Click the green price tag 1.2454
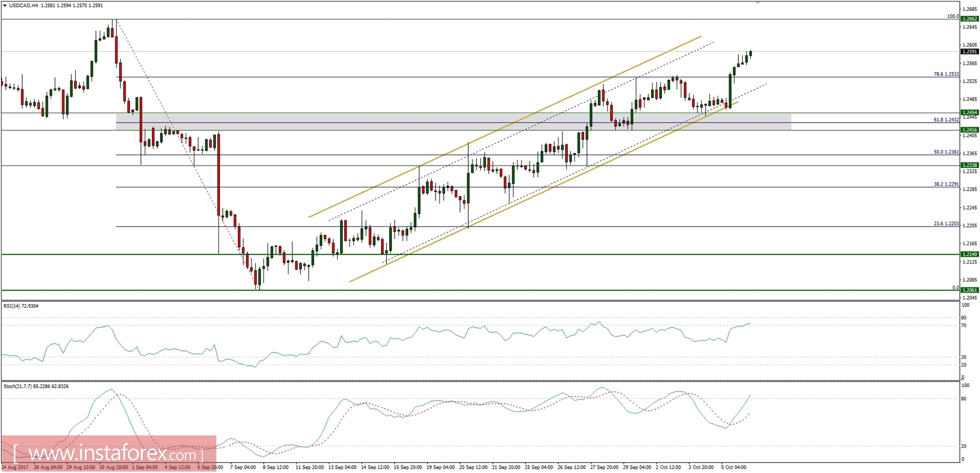This screenshot has height=473, width=980. click(970, 113)
